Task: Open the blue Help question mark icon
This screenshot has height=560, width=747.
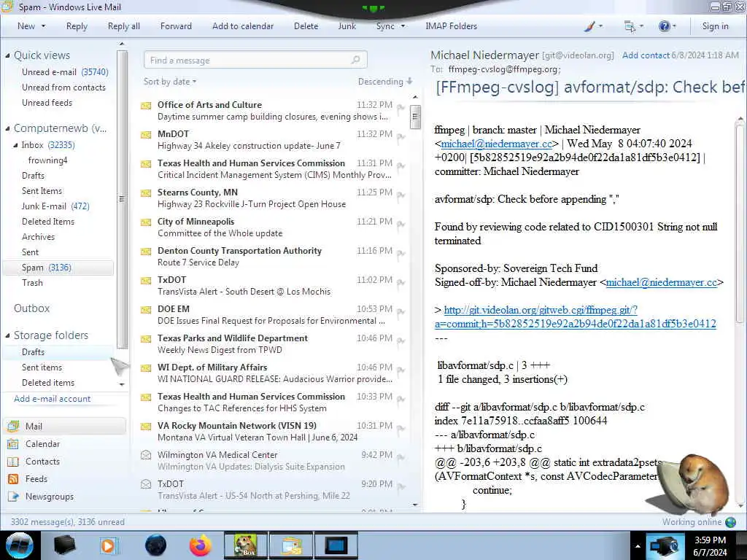Action: pyautogui.click(x=664, y=27)
